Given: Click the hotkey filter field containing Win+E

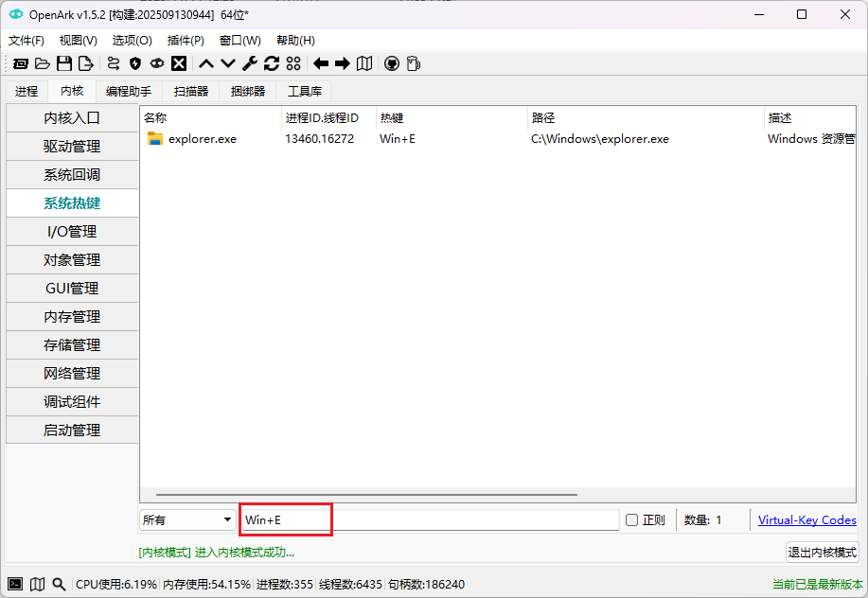Looking at the screenshot, I should tap(431, 520).
